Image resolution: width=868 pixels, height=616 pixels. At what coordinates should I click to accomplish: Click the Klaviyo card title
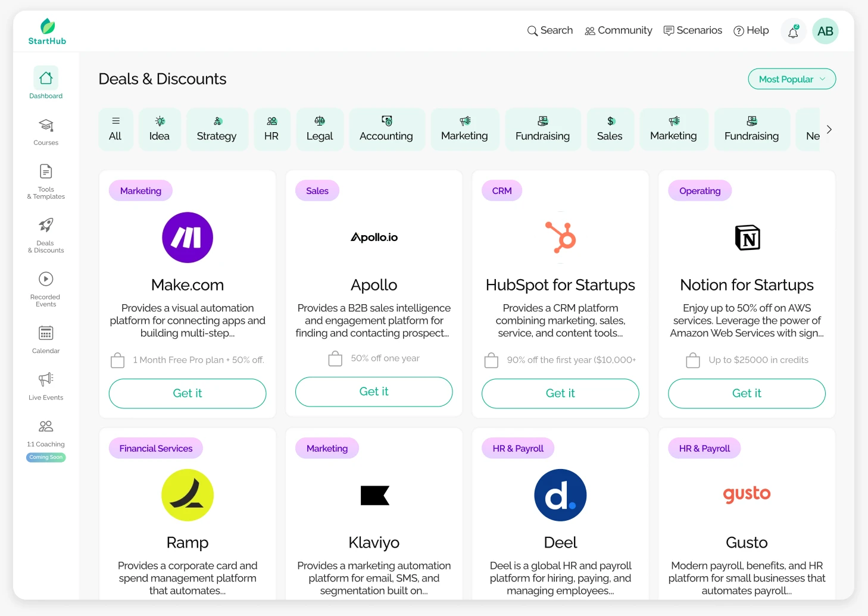374,543
